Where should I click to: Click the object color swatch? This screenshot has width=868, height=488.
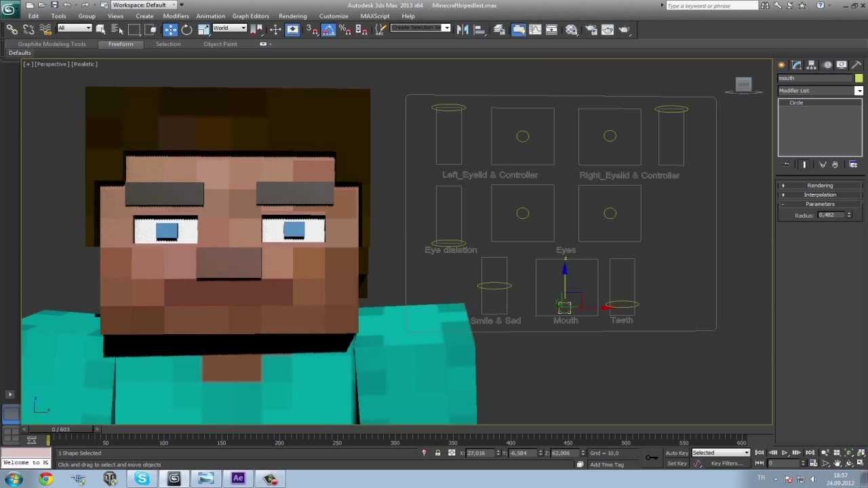pyautogui.click(x=859, y=79)
